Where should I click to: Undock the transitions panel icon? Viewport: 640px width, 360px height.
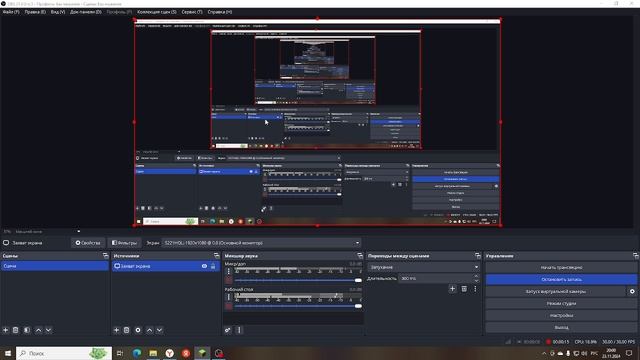click(x=478, y=256)
